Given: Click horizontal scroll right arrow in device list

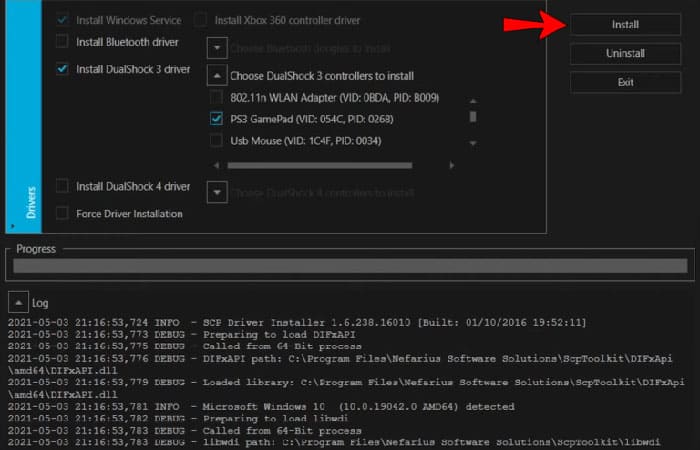Looking at the screenshot, I should tap(452, 166).
